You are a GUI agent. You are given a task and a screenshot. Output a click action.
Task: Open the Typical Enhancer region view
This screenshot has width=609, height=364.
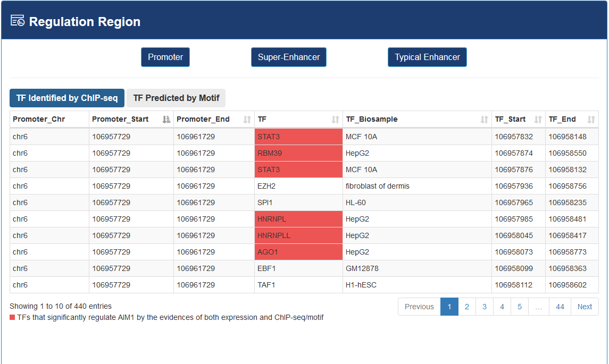coord(427,57)
